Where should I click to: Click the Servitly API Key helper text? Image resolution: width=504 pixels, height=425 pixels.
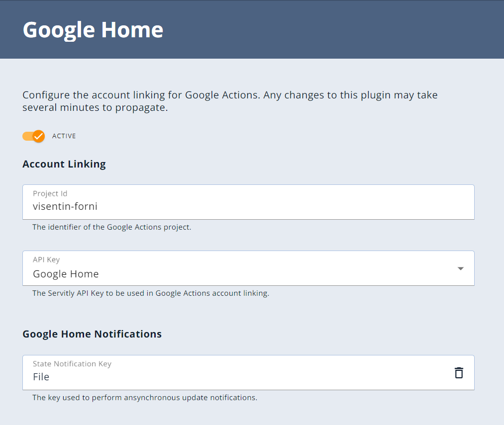(151, 293)
